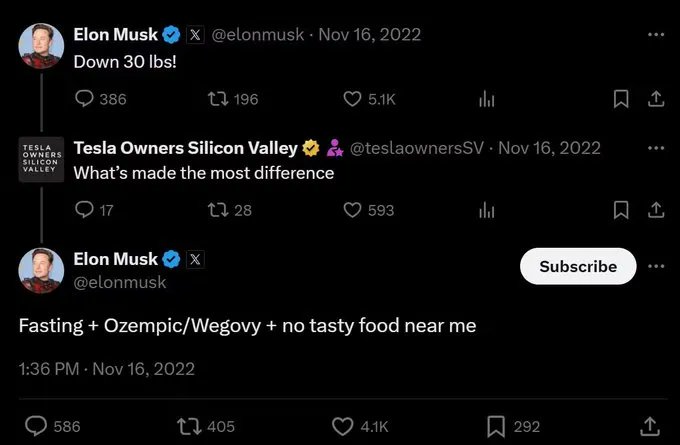Reply to the Fasting + Ozempic/Wegovy tweet
This screenshot has height=445, width=680.
click(36, 426)
